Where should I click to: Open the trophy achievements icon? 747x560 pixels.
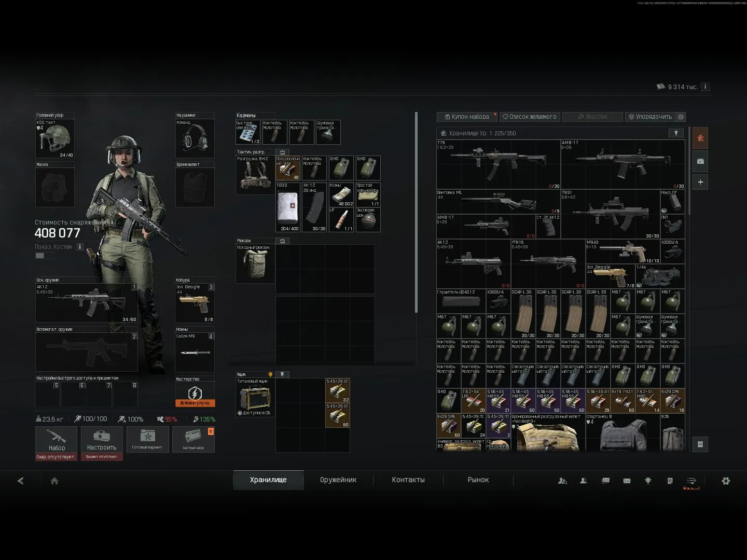point(648,481)
